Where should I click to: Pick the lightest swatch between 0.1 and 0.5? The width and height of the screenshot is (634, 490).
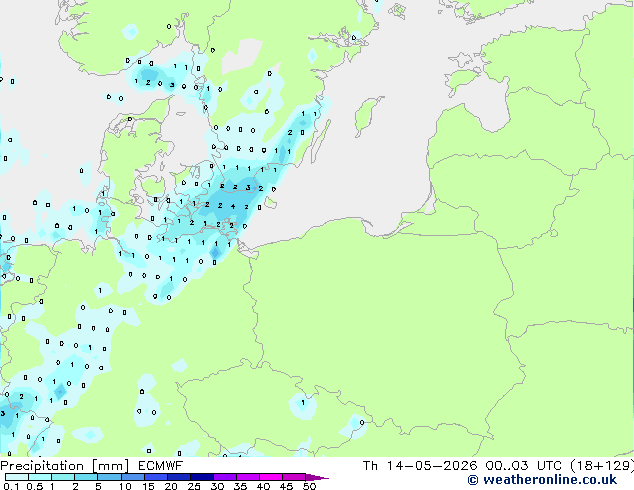coord(17,477)
